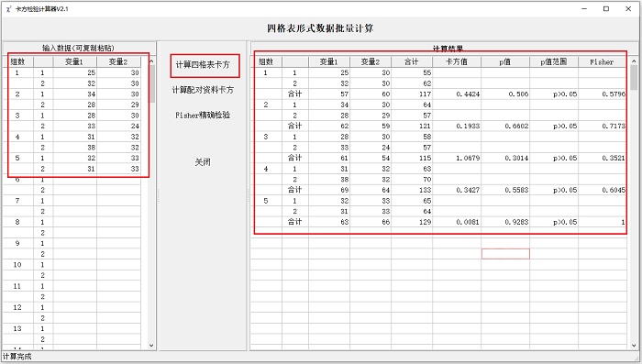Run Fisher精确检验 calculation
Screen dimensions: 642x364
(x=203, y=116)
